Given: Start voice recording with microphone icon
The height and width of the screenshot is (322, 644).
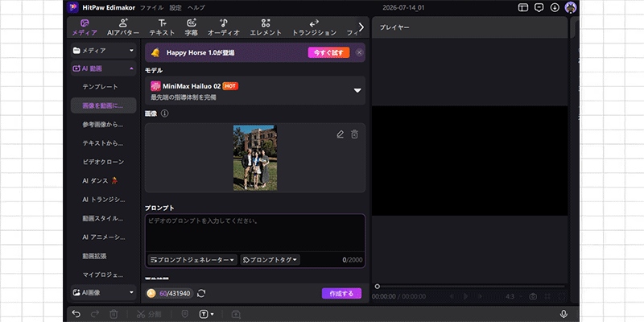Looking at the screenshot, I should click(x=563, y=314).
